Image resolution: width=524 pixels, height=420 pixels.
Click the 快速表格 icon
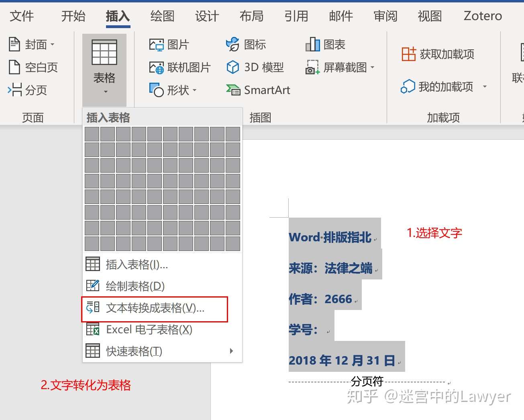(93, 351)
